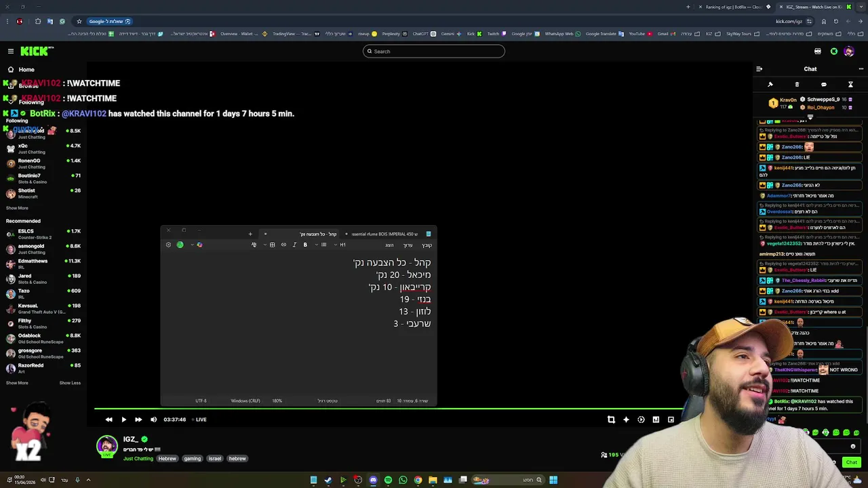868x488 pixels.
Task: Rewind the stream player
Action: (108, 420)
